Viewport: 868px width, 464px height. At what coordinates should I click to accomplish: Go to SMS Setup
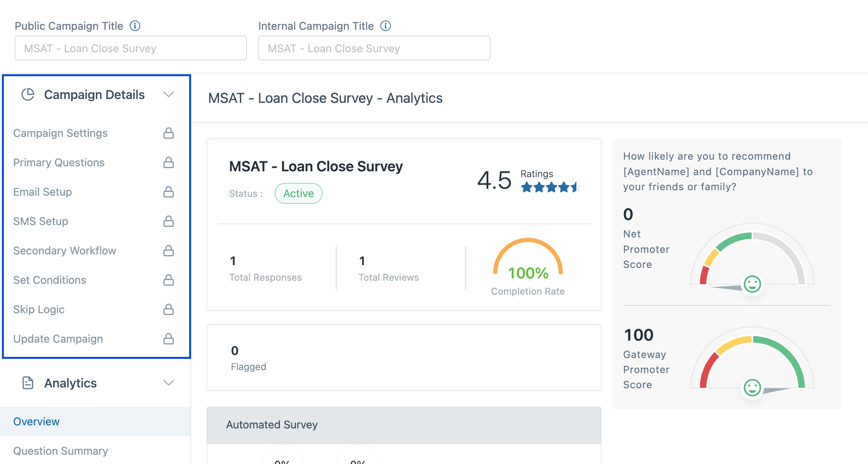[41, 221]
